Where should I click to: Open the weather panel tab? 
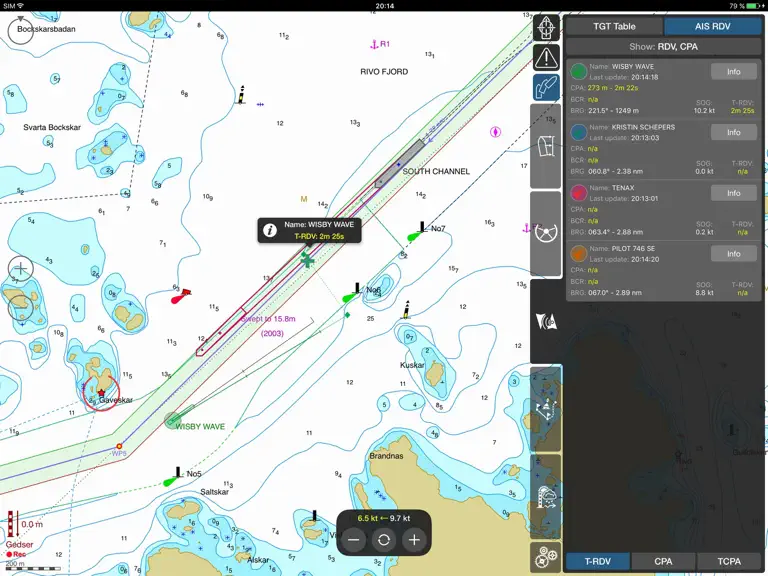point(546,496)
